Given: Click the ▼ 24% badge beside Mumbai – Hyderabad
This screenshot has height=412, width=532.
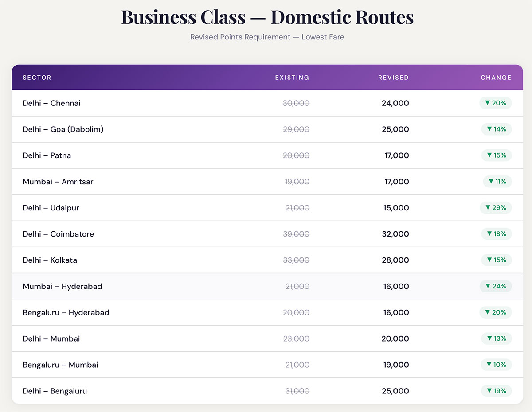Looking at the screenshot, I should click(x=496, y=286).
